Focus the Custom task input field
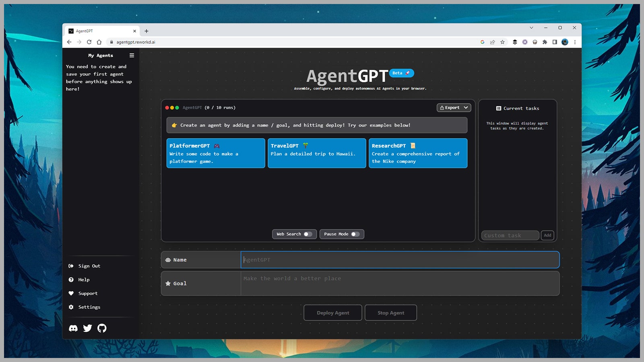644x362 pixels. click(510, 235)
